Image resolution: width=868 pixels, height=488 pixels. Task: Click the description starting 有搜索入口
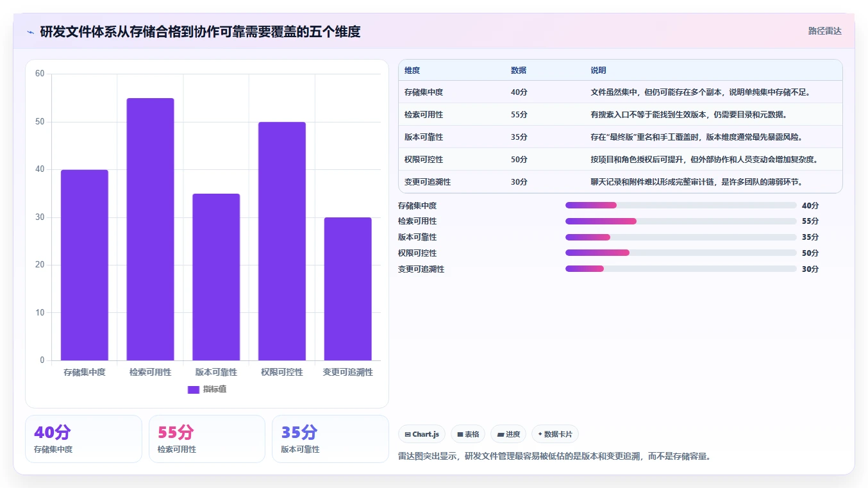coord(689,115)
